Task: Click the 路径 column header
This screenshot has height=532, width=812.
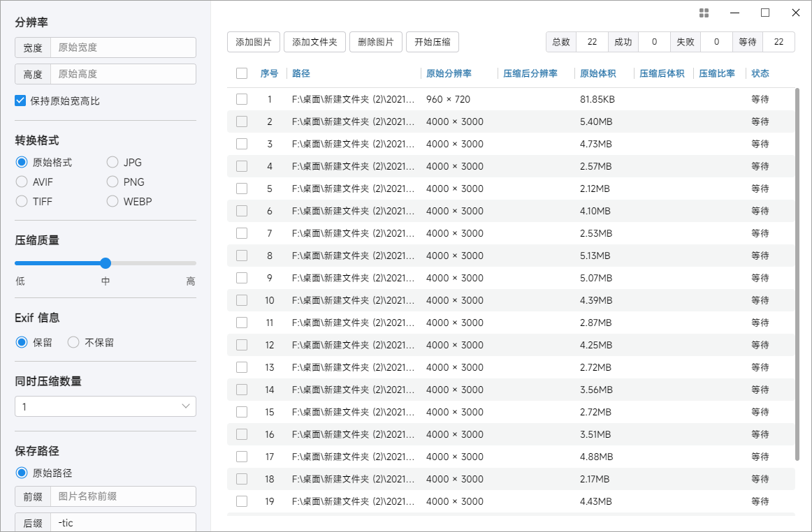Action: click(x=301, y=73)
